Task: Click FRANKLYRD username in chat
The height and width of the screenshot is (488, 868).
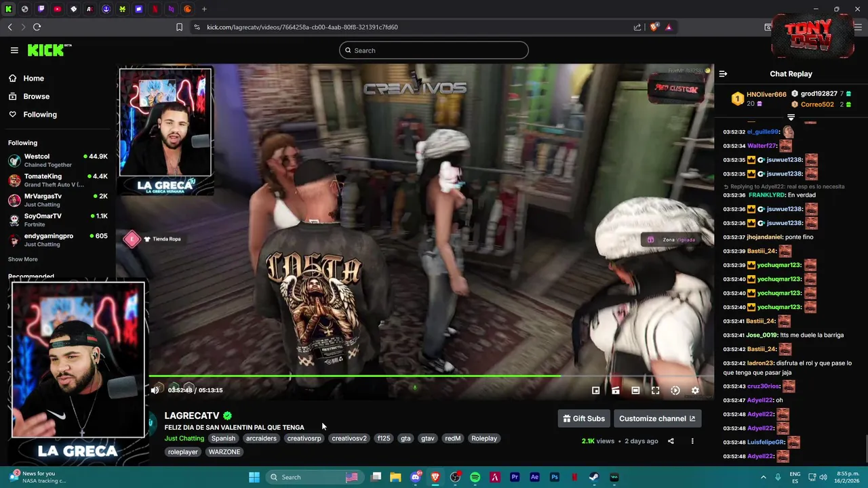Action: coord(767,195)
